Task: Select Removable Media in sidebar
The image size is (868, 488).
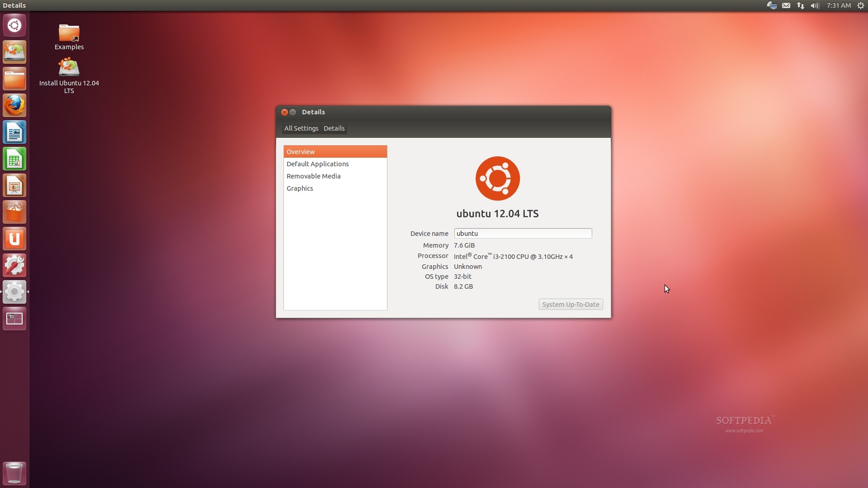Action: [335, 176]
